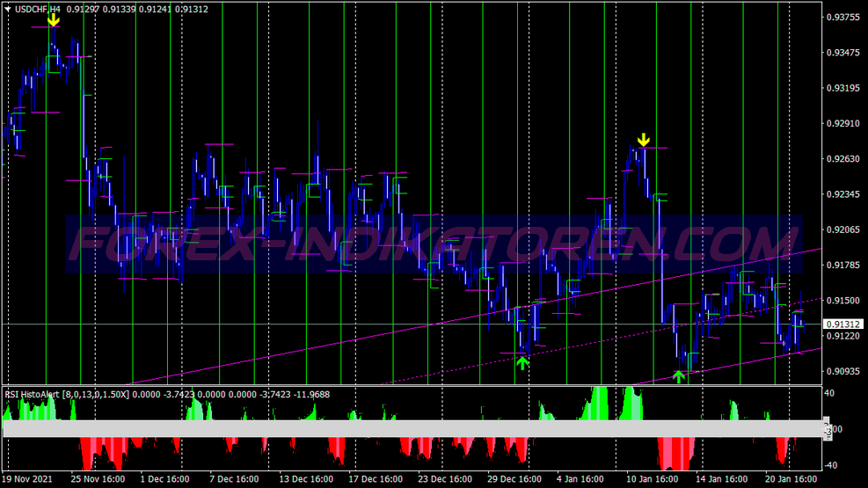Click the 7 Dec 16:00 time label
Image resolution: width=868 pixels, height=488 pixels.
234,480
